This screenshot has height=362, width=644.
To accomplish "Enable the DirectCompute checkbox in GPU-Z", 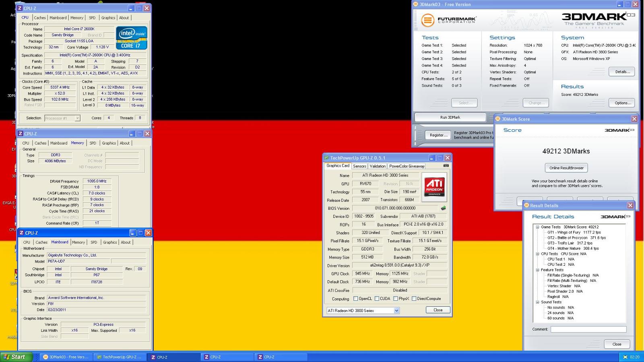I will tap(414, 299).
